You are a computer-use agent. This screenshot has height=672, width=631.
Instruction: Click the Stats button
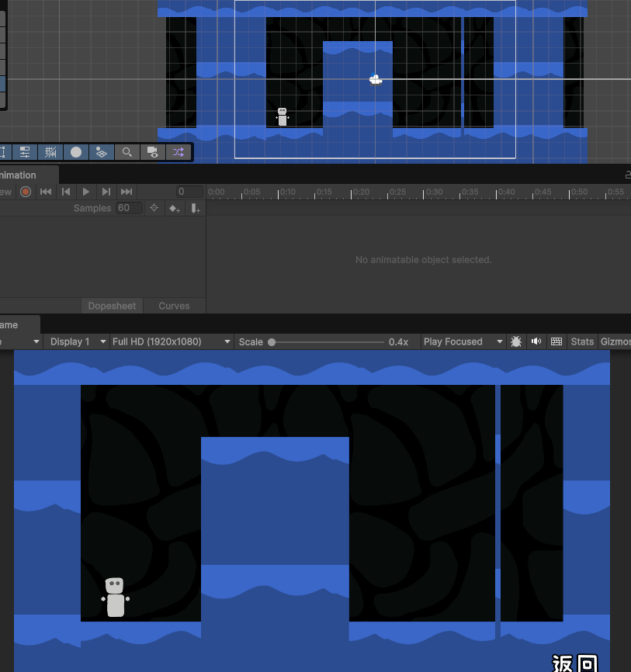[x=582, y=341]
